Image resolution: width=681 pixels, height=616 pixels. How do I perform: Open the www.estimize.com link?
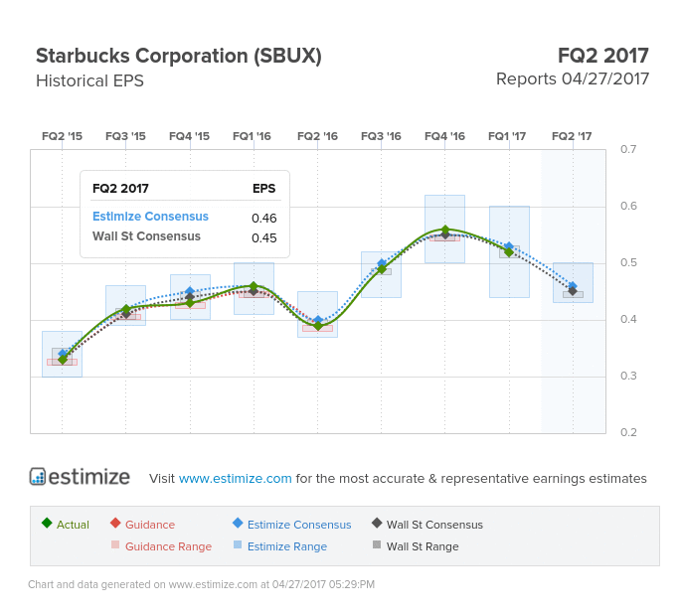(235, 478)
